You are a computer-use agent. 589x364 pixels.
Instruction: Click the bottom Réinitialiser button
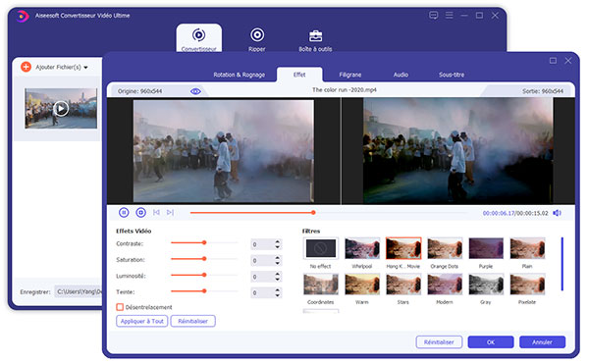(x=439, y=342)
